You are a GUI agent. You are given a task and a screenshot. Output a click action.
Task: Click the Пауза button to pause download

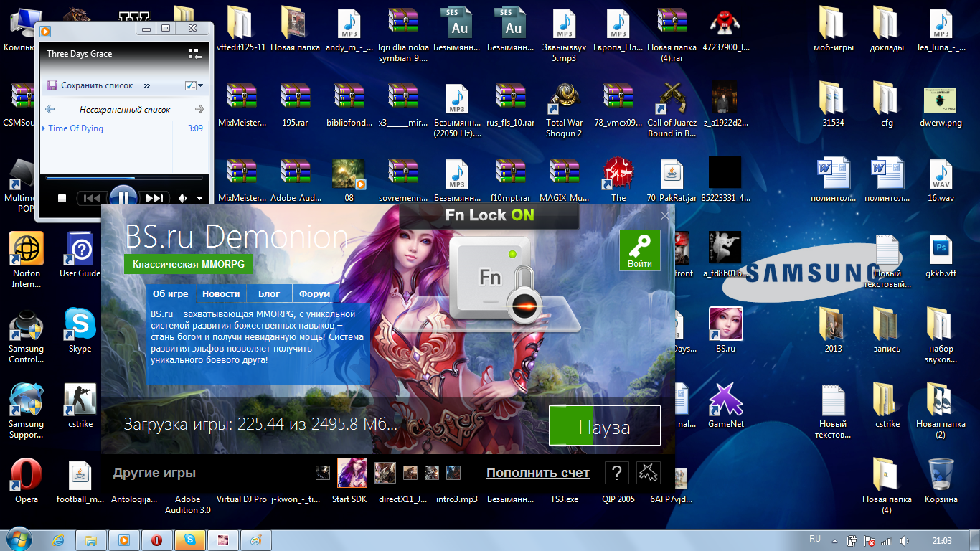pyautogui.click(x=604, y=425)
